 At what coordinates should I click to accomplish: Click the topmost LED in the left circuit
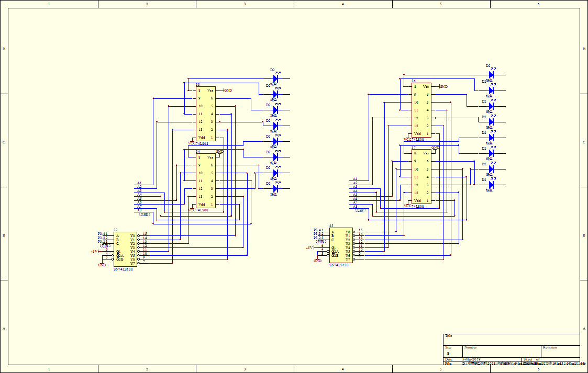(275, 78)
